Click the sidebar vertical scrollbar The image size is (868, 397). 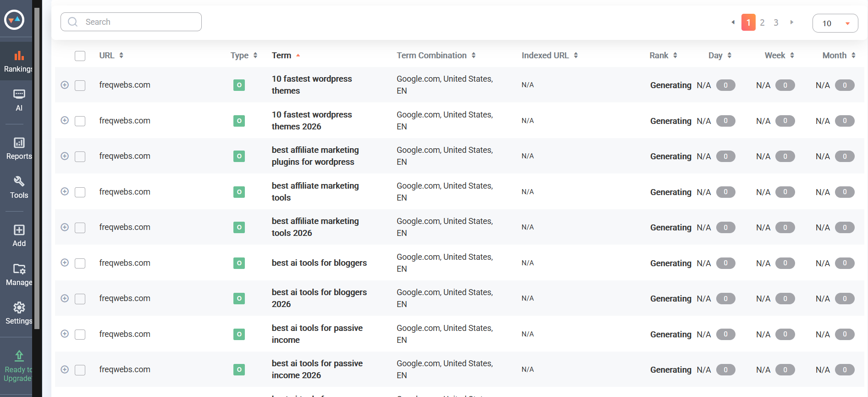pyautogui.click(x=37, y=168)
